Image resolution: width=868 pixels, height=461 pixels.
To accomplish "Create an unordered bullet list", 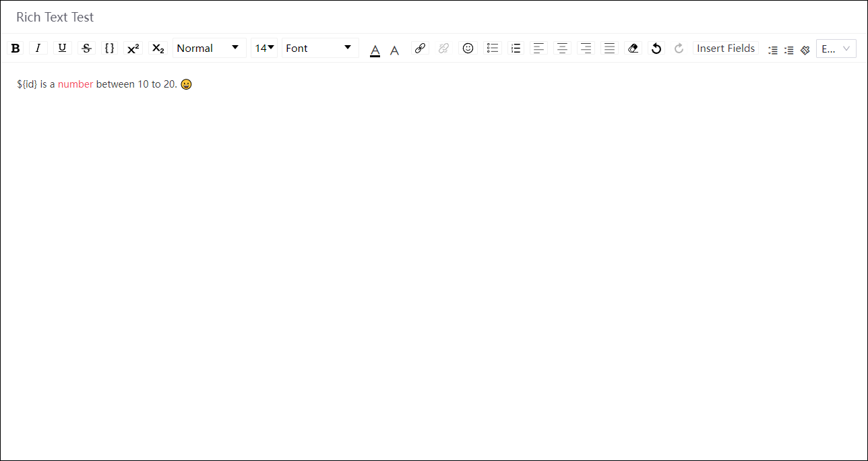I will click(493, 49).
